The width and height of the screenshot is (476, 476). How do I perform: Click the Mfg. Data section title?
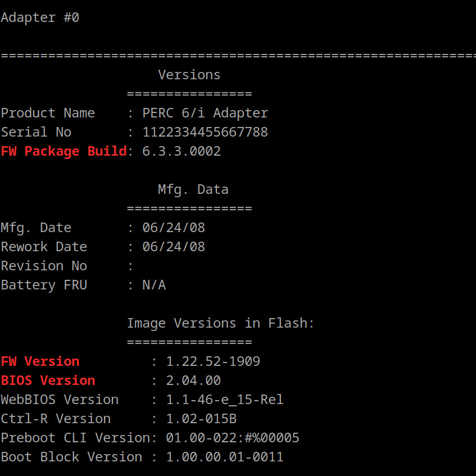193,189
